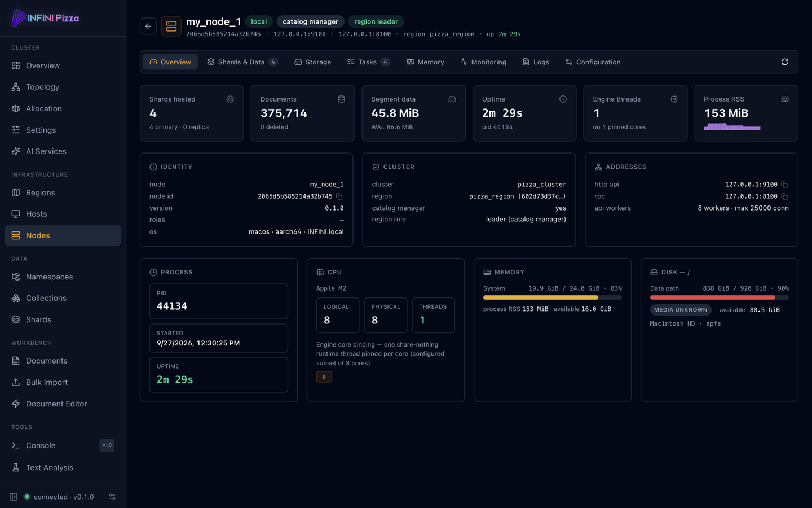
Task: Open the Memory tab
Action: coord(425,62)
